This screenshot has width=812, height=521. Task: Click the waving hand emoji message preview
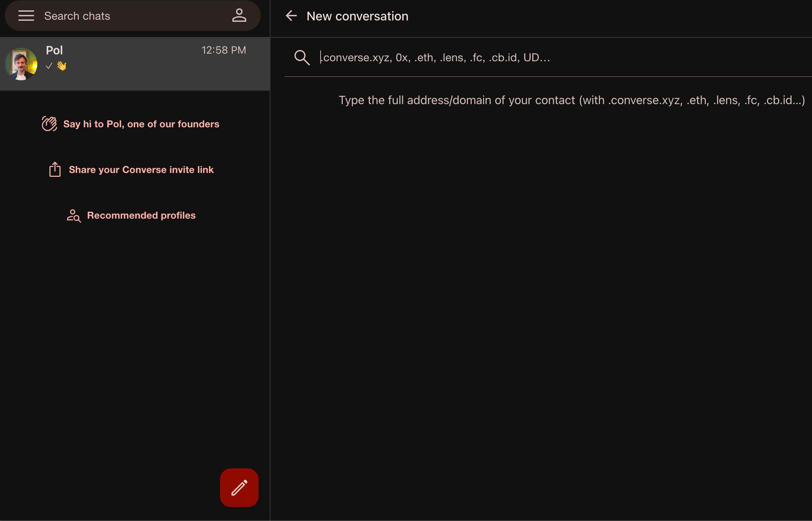62,66
